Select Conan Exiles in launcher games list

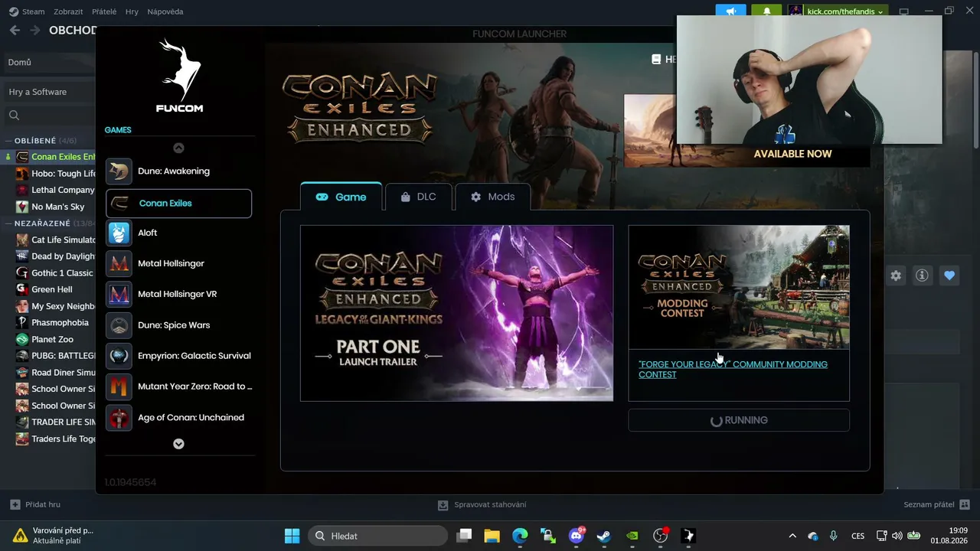(x=178, y=203)
